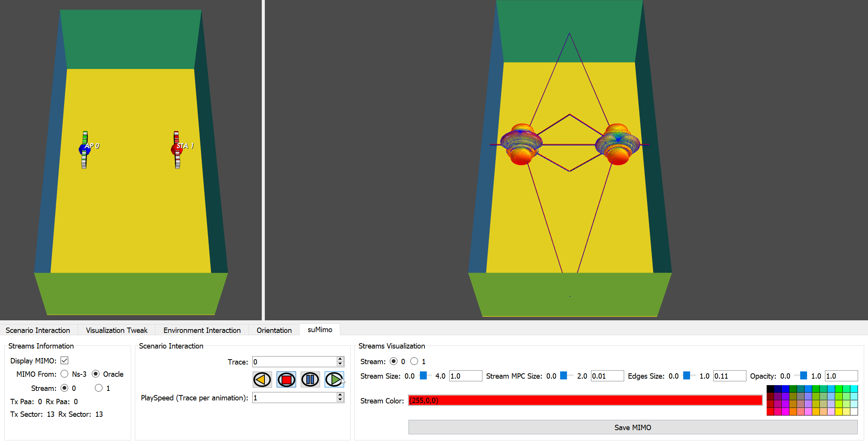Increment the Trace spinbox value

pyautogui.click(x=340, y=359)
